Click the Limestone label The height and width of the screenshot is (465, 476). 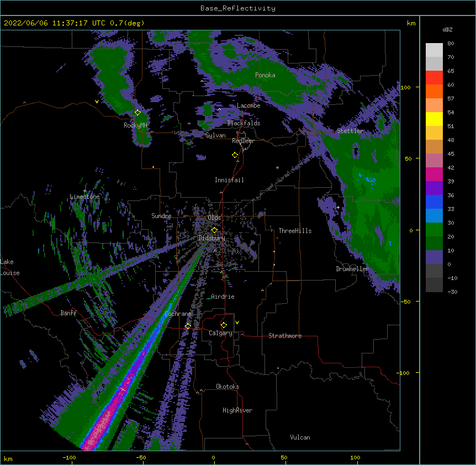point(84,197)
